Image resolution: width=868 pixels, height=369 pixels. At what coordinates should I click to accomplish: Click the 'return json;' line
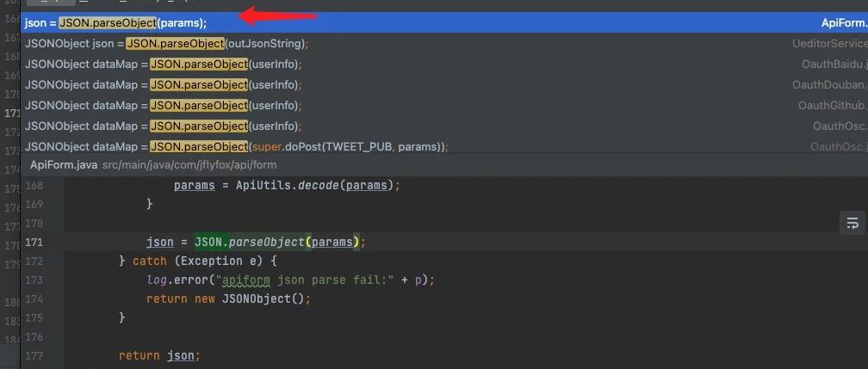click(159, 356)
